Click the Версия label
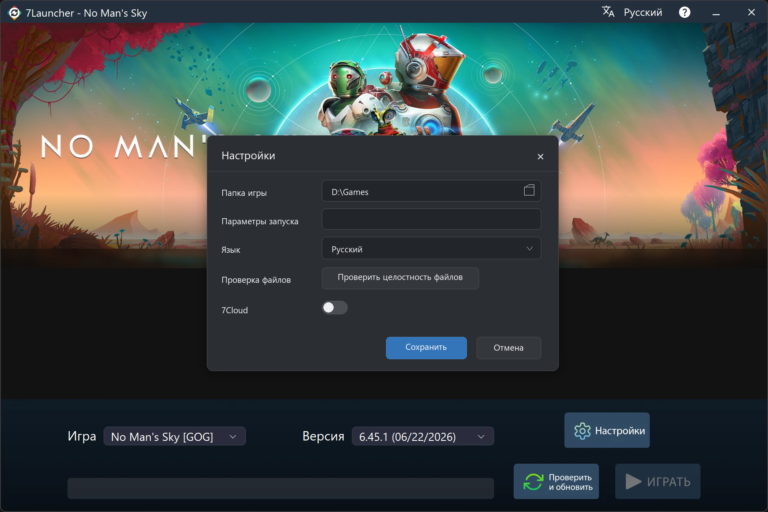This screenshot has width=768, height=512. pyautogui.click(x=323, y=436)
